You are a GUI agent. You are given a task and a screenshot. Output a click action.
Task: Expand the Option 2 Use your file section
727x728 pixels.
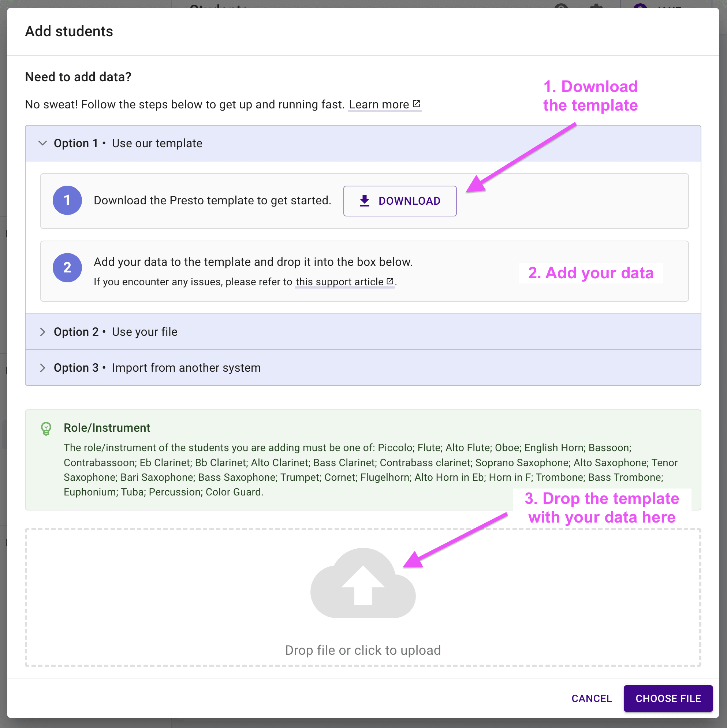tap(363, 331)
